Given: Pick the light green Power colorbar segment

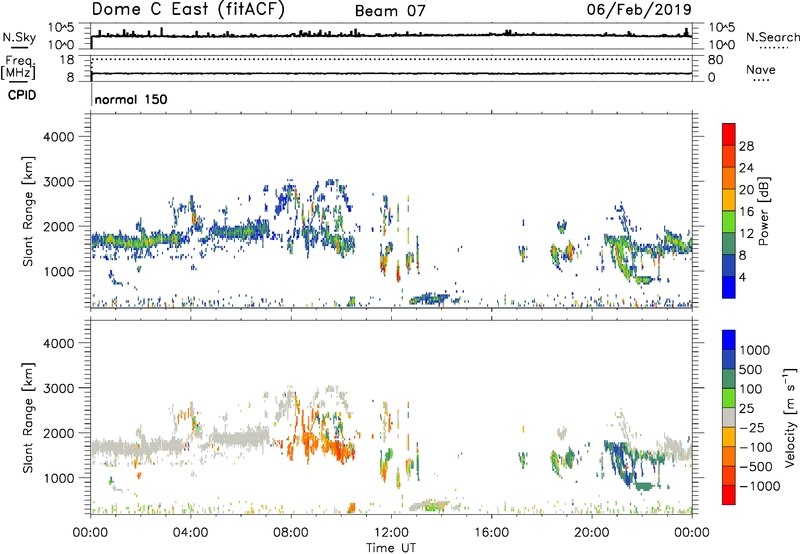Looking at the screenshot, I should coord(729,222).
